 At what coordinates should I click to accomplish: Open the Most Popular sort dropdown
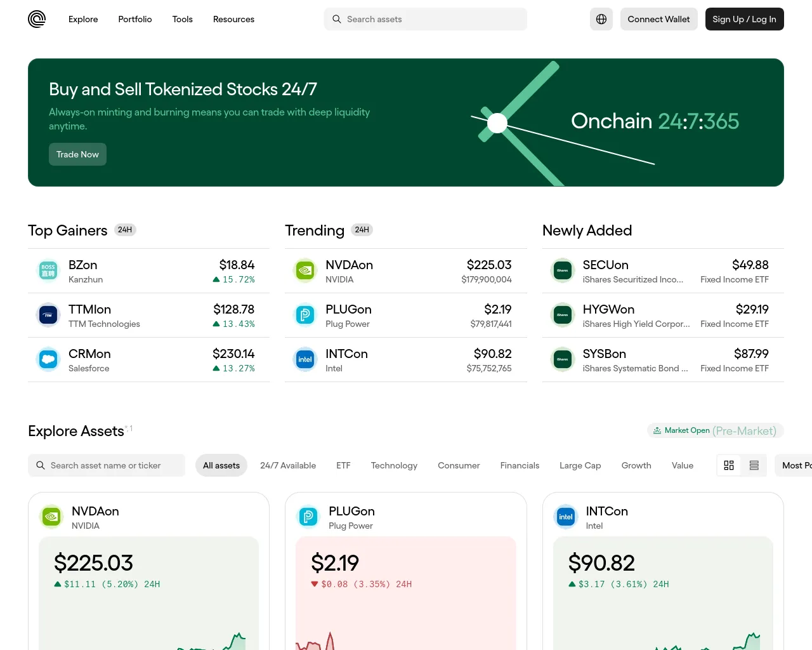pos(794,465)
